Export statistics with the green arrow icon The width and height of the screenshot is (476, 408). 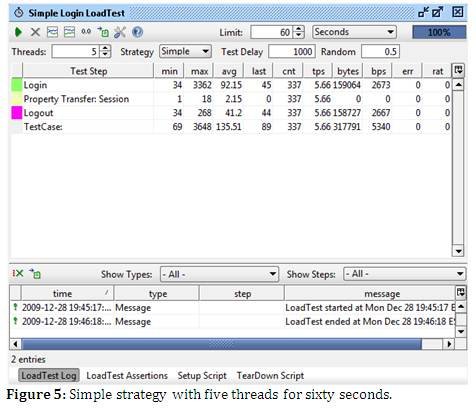point(103,32)
